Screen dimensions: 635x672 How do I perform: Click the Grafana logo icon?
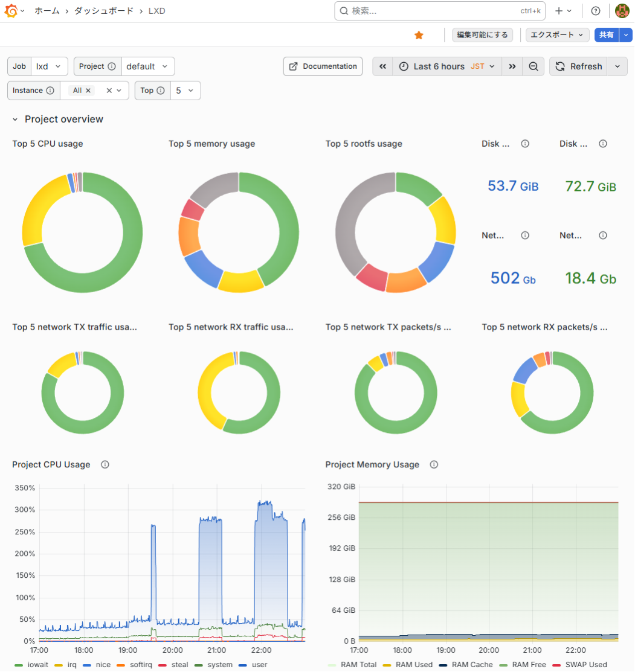pos(11,10)
